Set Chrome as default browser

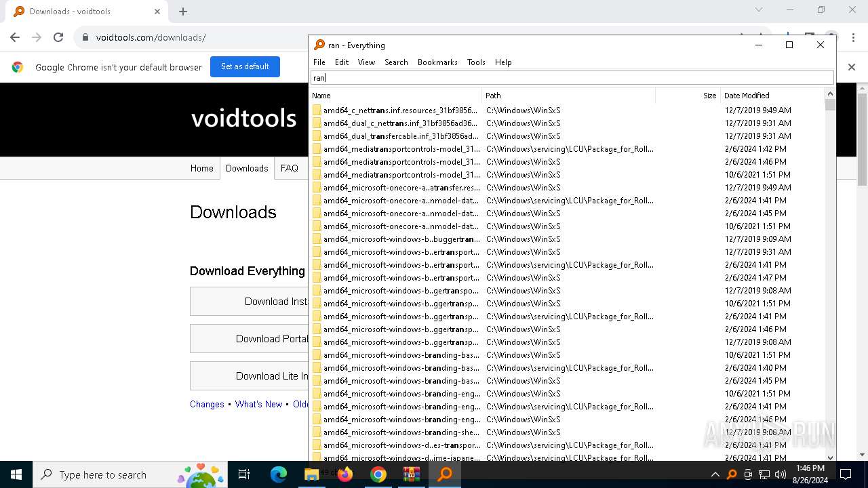(x=245, y=66)
